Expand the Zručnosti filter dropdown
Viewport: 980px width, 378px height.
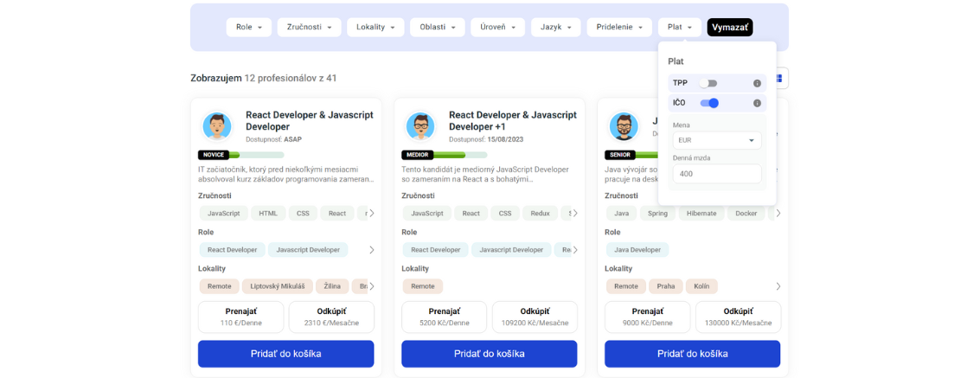310,28
